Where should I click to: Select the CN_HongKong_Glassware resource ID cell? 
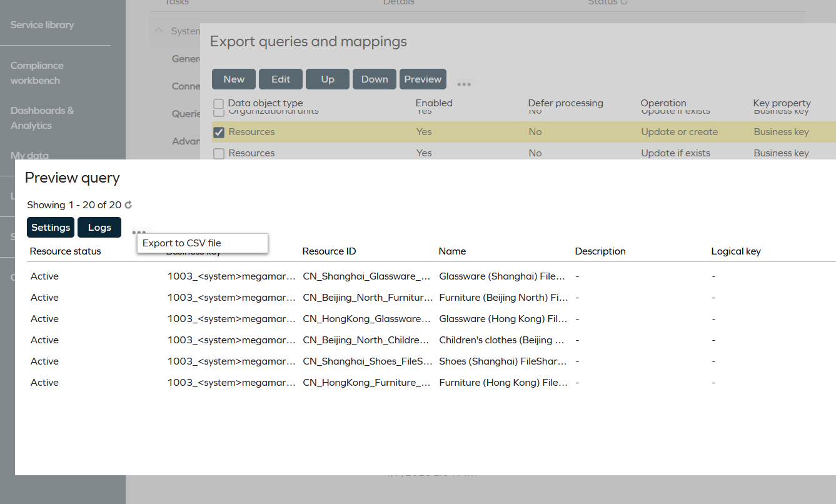point(368,319)
